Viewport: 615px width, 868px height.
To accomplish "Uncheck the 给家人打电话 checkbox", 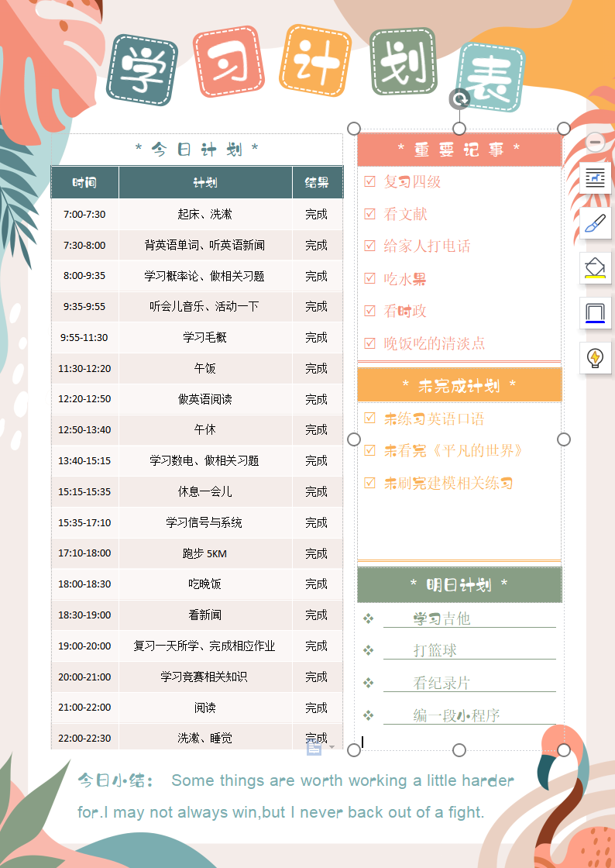I will (369, 246).
